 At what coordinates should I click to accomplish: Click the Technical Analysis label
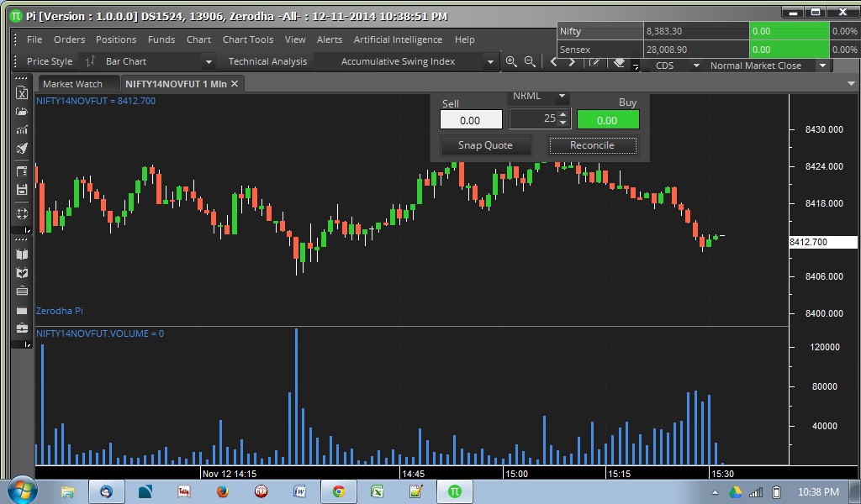(x=267, y=61)
